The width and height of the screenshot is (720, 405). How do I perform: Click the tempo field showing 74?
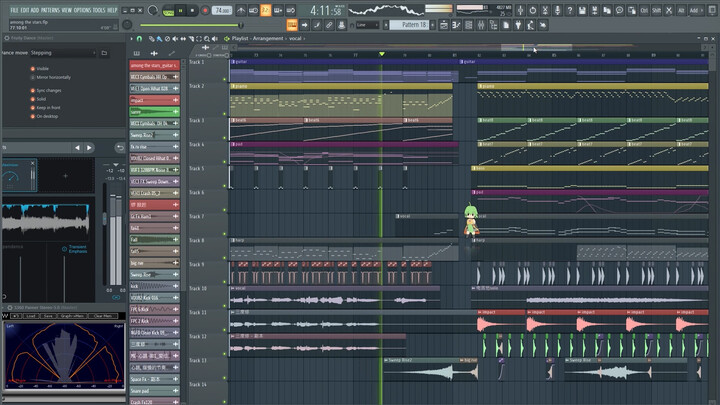pyautogui.click(x=222, y=10)
